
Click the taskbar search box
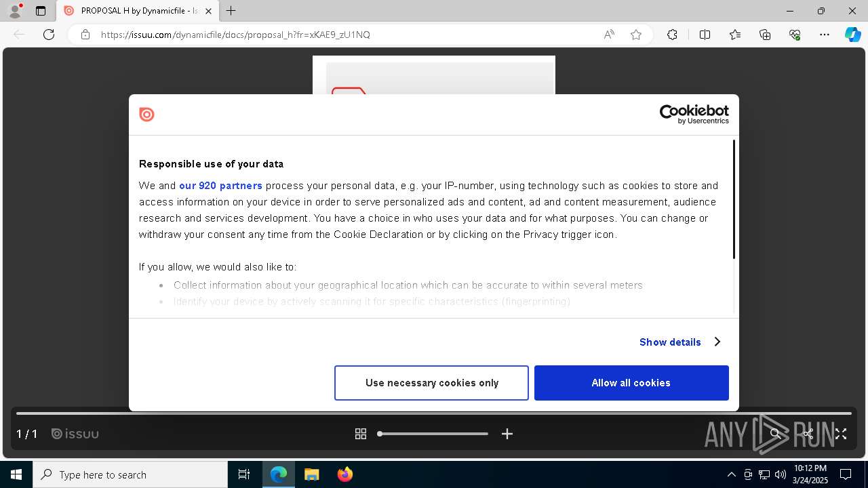point(130,474)
